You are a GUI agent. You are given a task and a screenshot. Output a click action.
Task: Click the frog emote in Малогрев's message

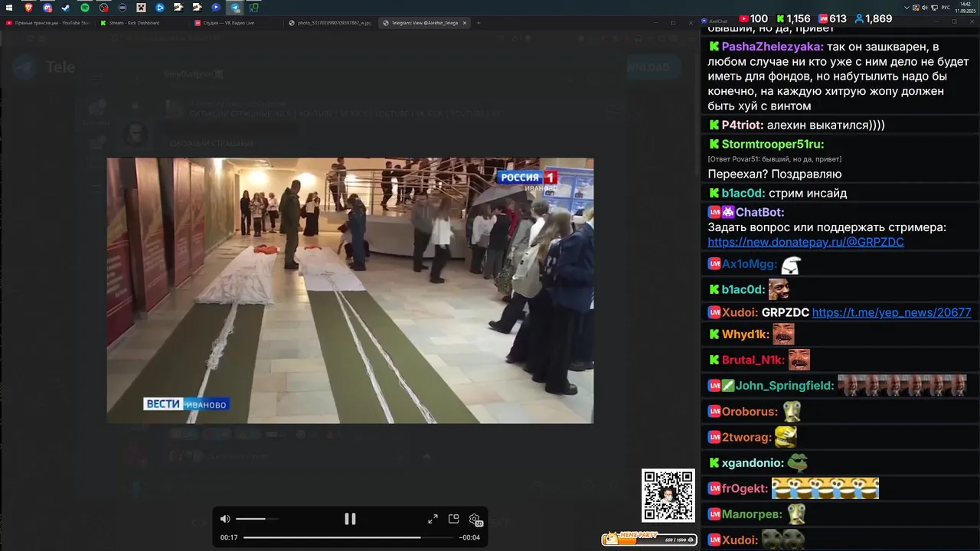pyautogui.click(x=796, y=514)
